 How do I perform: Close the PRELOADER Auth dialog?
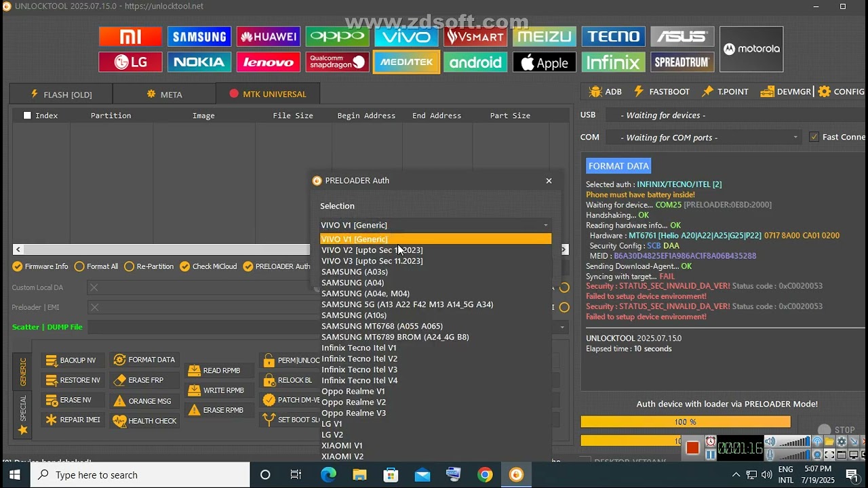tap(549, 180)
